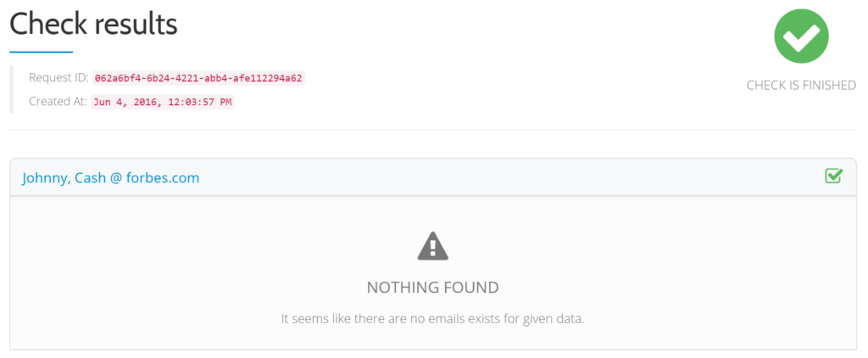Click the white checkmark inside the green circle
This screenshot has height=358, width=868.
801,37
